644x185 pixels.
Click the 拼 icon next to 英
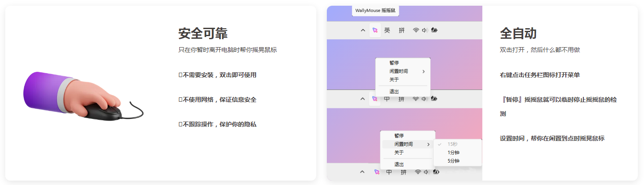(x=402, y=30)
